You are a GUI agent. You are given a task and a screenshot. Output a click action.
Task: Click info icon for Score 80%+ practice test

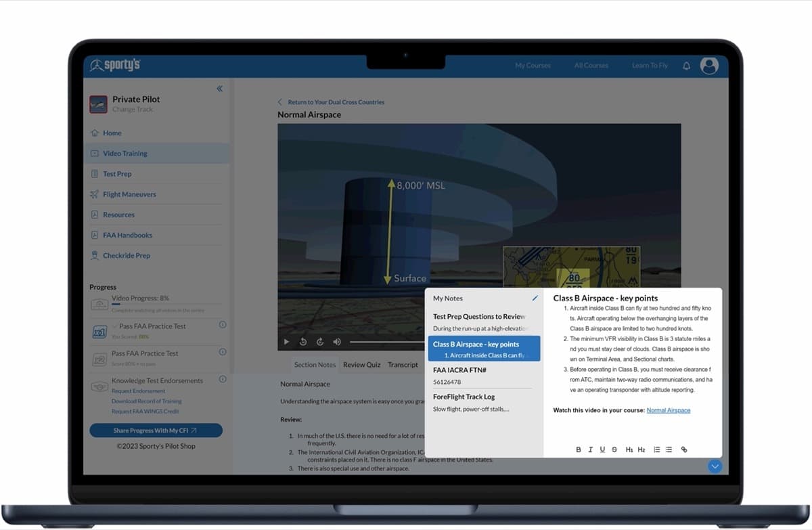pos(223,352)
